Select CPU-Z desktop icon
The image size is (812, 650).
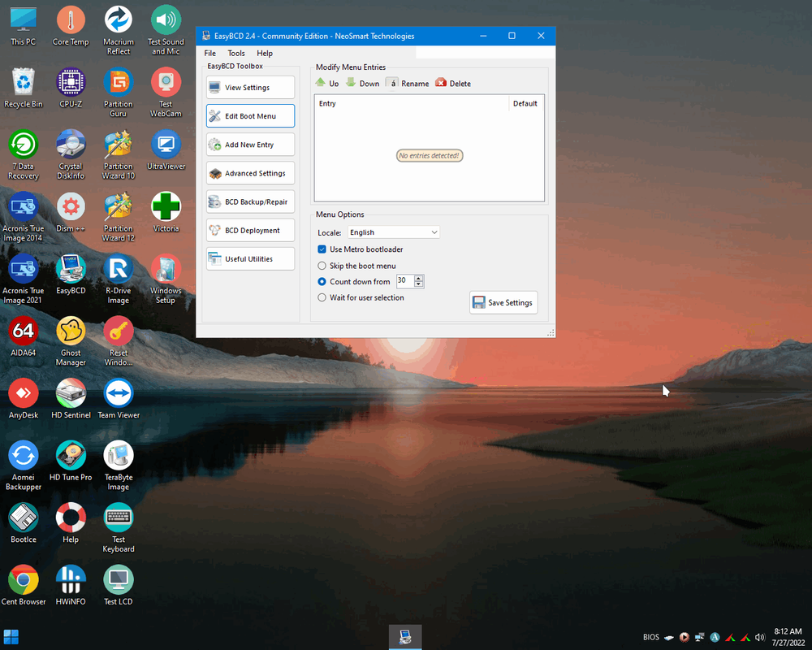point(71,89)
